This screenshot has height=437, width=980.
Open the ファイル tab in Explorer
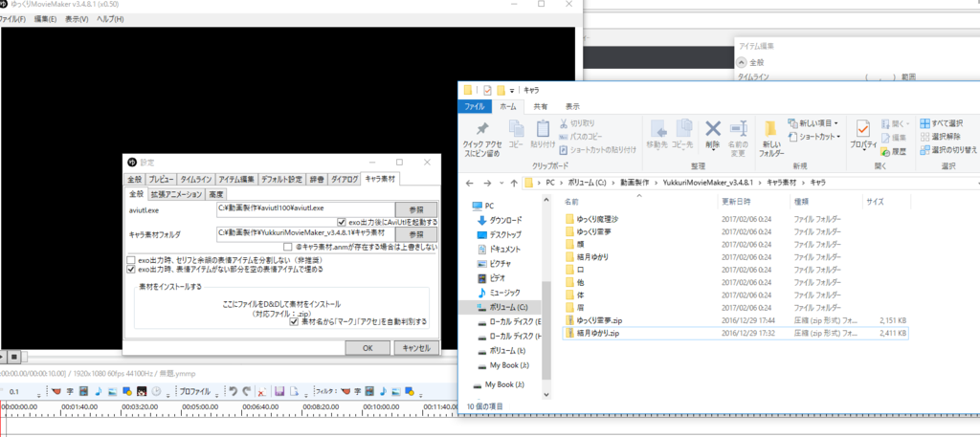(x=475, y=107)
